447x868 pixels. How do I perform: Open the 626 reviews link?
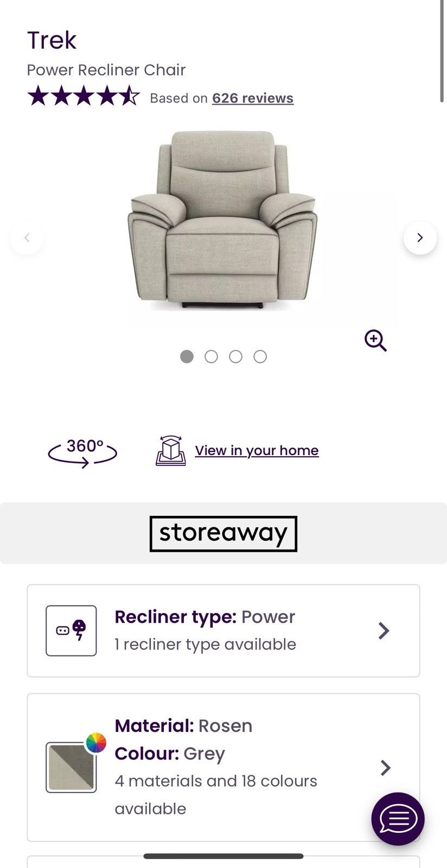point(253,98)
